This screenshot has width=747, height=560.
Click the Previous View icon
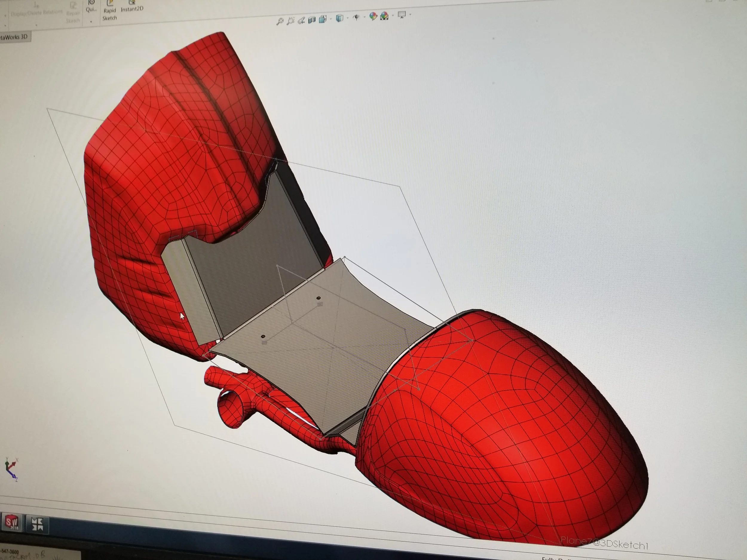[x=301, y=20]
